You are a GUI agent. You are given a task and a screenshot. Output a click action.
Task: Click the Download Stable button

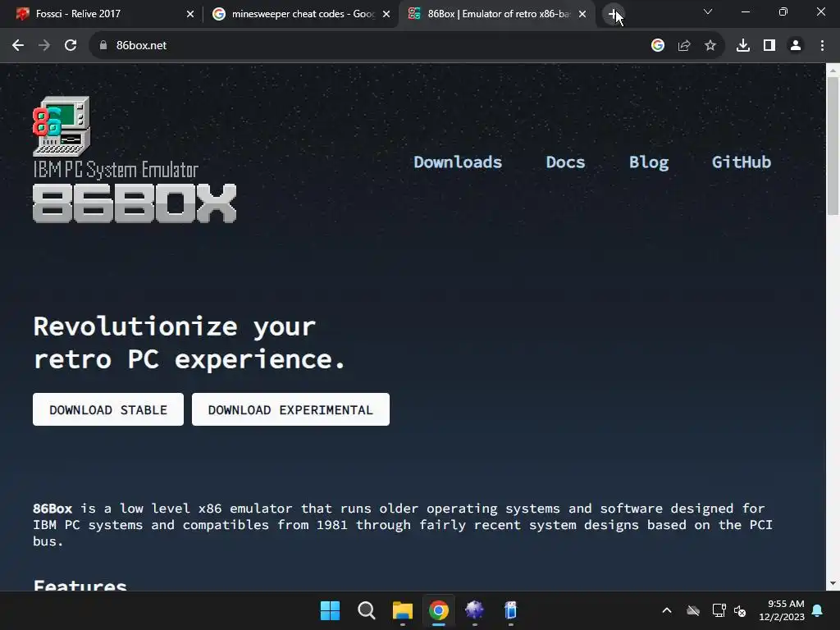pyautogui.click(x=108, y=410)
